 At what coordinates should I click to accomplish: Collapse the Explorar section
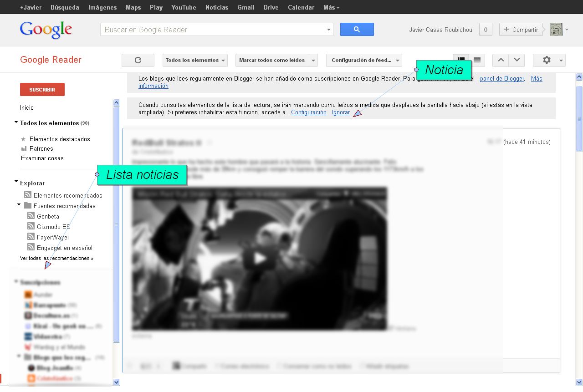[16, 182]
